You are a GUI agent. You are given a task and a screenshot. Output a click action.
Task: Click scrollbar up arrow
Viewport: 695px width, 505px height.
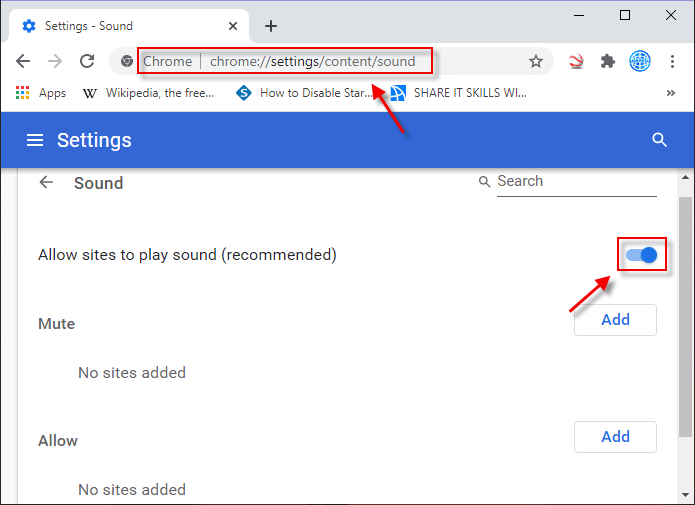(685, 177)
